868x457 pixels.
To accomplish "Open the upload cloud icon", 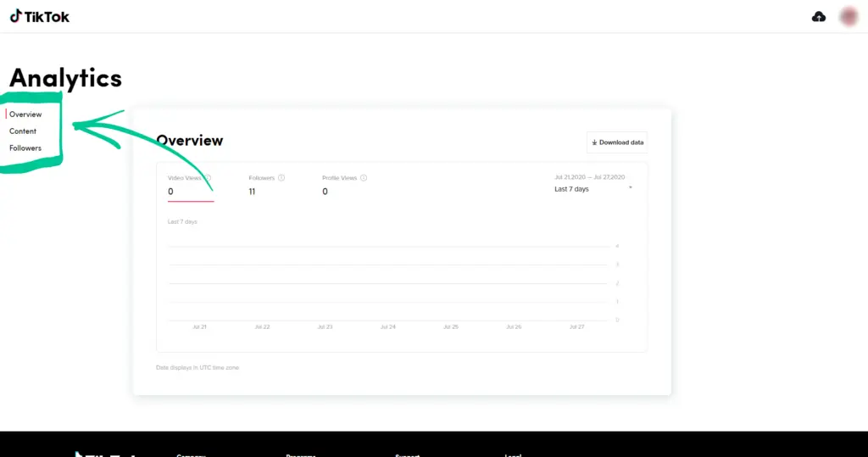I will coord(819,17).
